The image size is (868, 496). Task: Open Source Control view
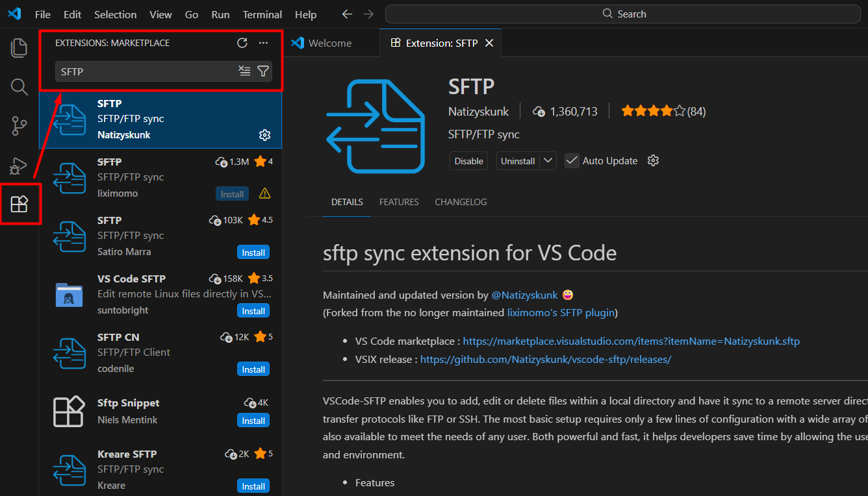19,126
